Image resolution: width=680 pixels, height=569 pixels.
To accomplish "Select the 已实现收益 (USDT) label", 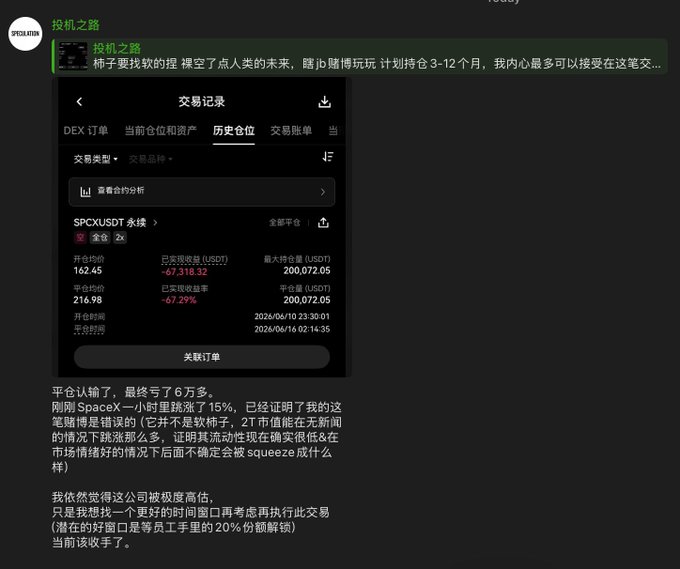I will (194, 259).
